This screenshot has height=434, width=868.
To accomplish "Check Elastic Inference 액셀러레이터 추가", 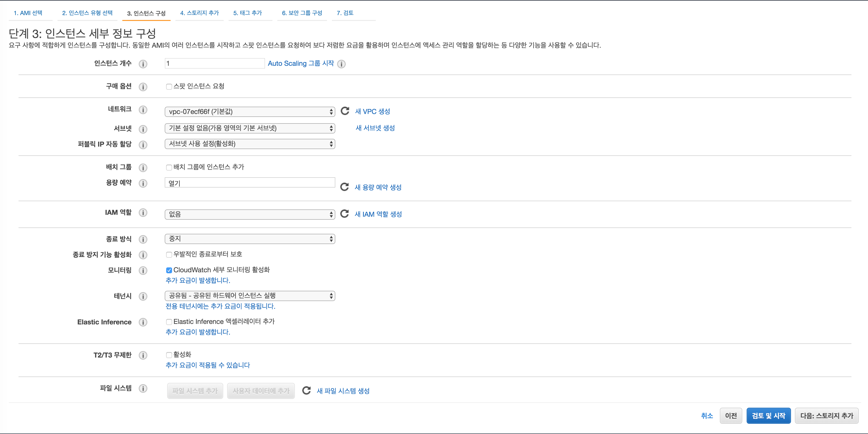I will pyautogui.click(x=169, y=322).
